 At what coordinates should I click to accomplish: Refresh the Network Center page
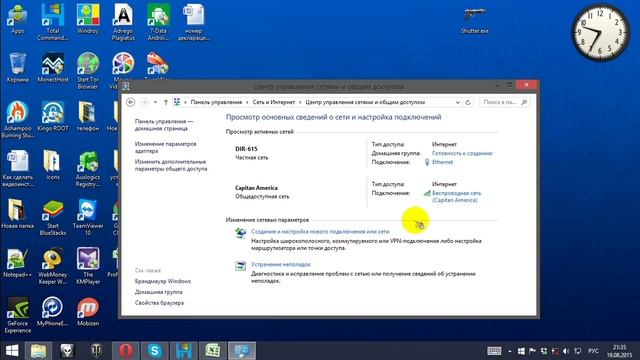pyautogui.click(x=468, y=102)
